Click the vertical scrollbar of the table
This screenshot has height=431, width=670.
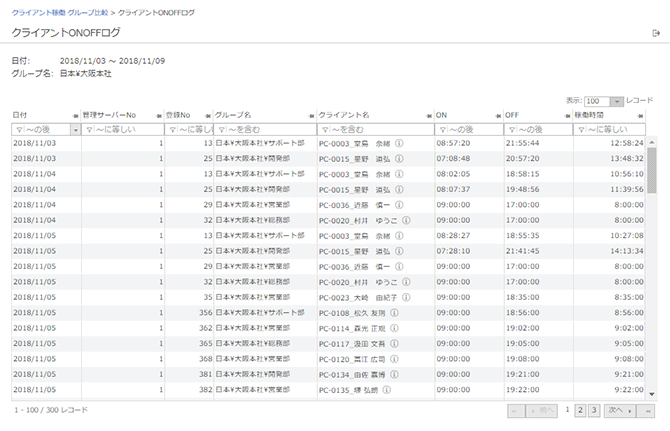tap(651, 168)
